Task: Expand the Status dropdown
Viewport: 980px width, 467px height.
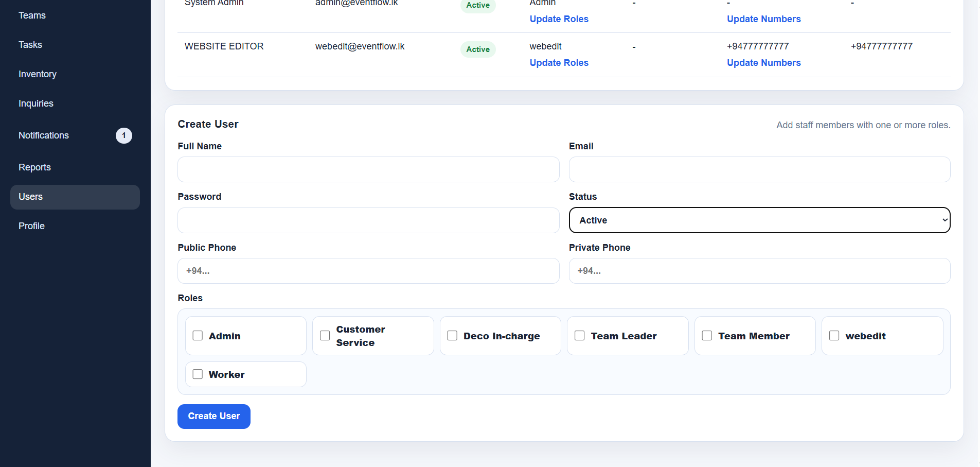Action: [759, 220]
